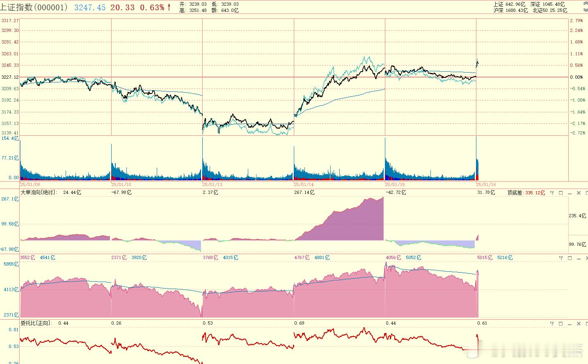Click the 北证50 25.25亿 label

[x=550, y=10]
